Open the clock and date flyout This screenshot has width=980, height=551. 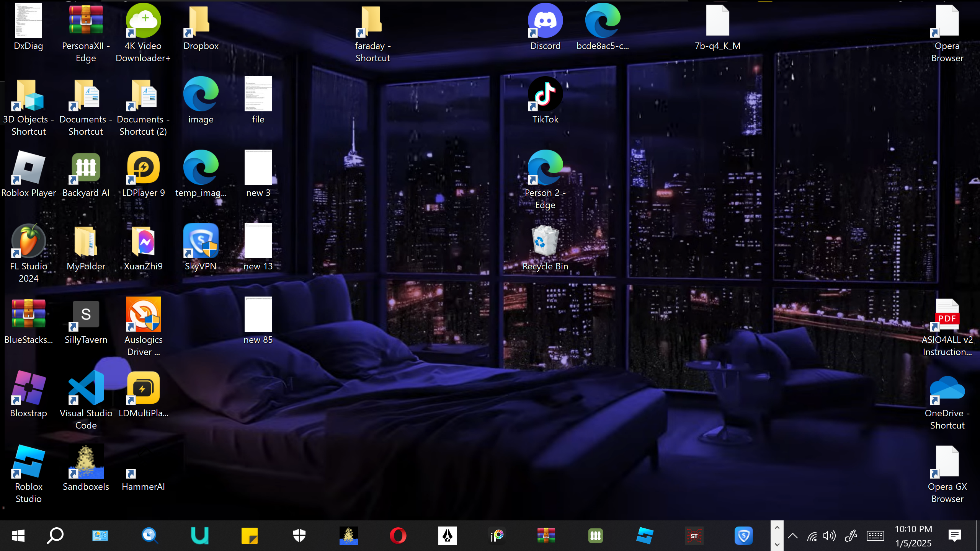[913, 536]
